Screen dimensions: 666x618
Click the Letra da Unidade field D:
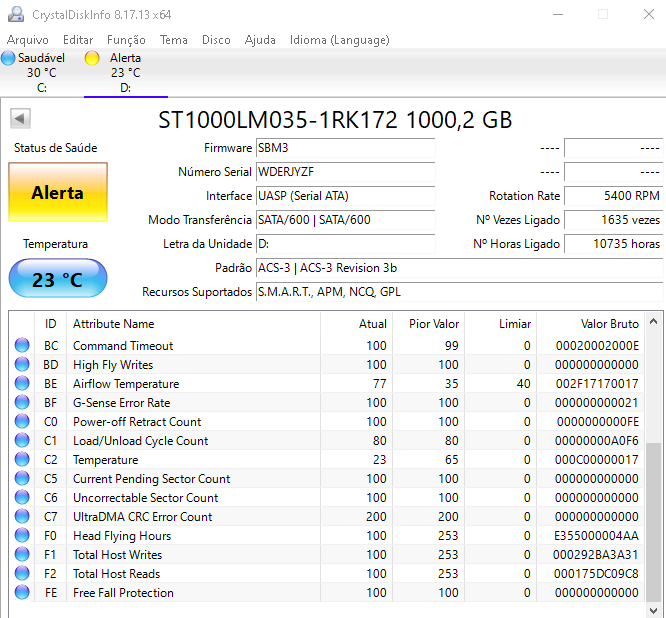tap(345, 244)
